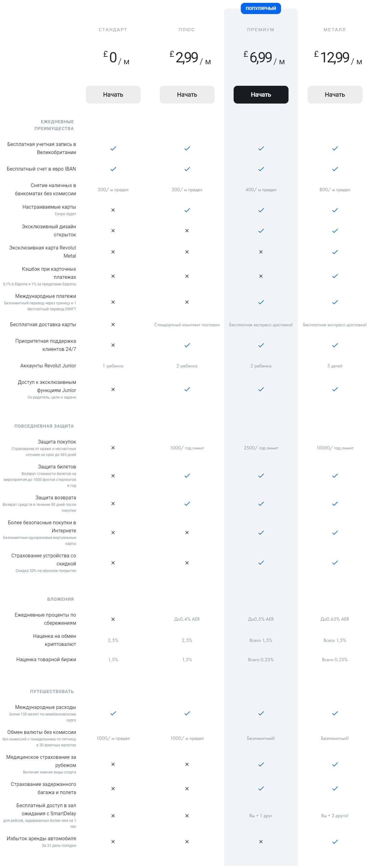Image resolution: width=369 pixels, height=868 pixels.
Task: Click Плюс checkmark for Настраиваемые карты
Action: coord(187,210)
